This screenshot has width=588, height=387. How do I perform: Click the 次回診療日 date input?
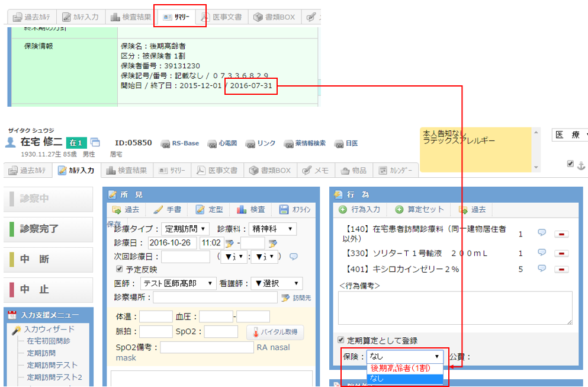pos(185,257)
